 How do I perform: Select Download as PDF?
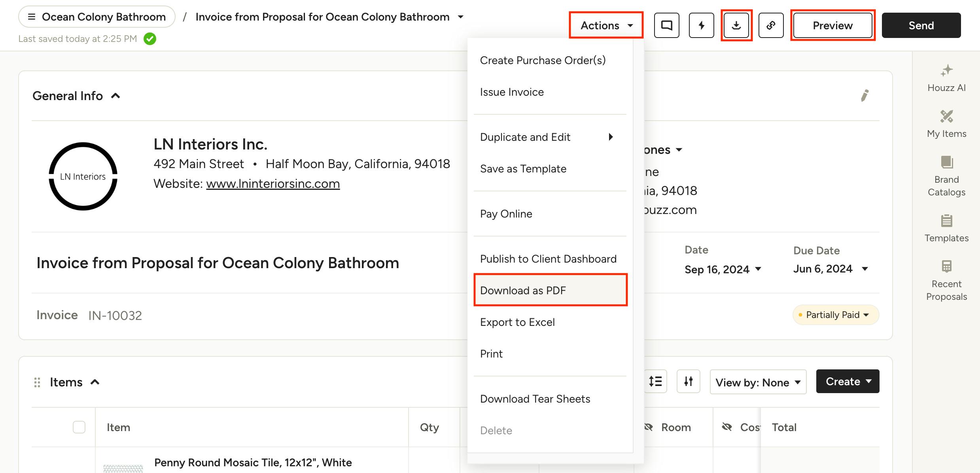[x=550, y=290]
